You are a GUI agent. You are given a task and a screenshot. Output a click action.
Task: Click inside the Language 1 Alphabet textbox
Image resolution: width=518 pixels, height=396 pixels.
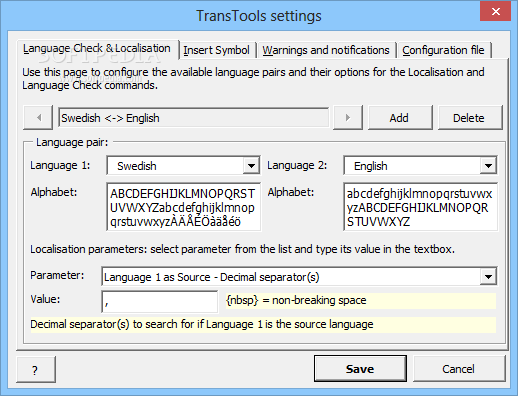tap(184, 207)
